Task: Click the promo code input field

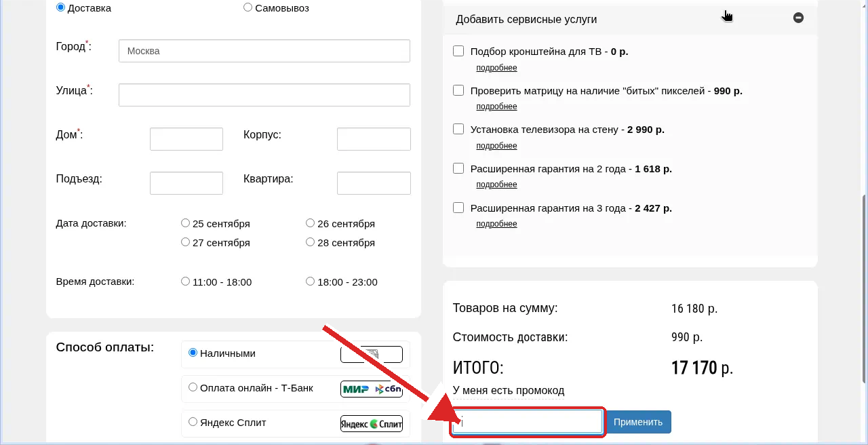Action: tap(528, 422)
